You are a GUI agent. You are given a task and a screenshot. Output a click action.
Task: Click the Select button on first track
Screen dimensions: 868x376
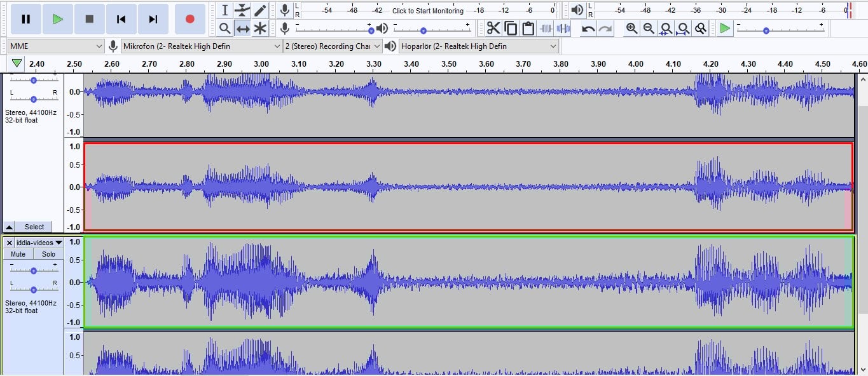34,227
